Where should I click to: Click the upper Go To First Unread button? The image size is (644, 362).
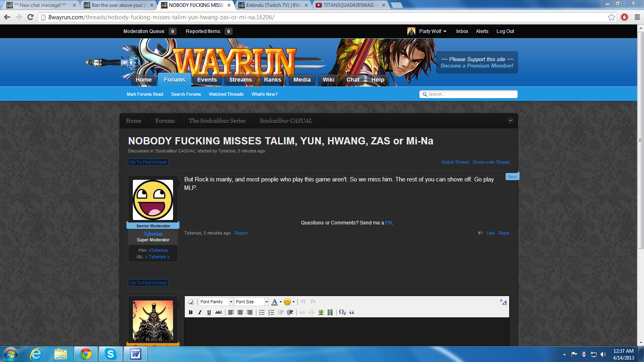click(x=148, y=162)
